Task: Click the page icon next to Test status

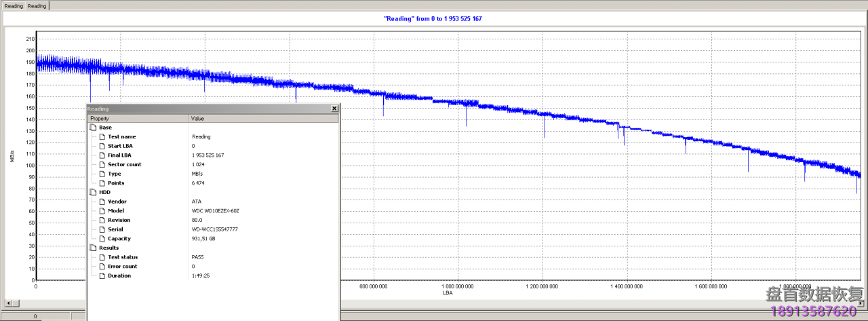Action: coord(102,257)
